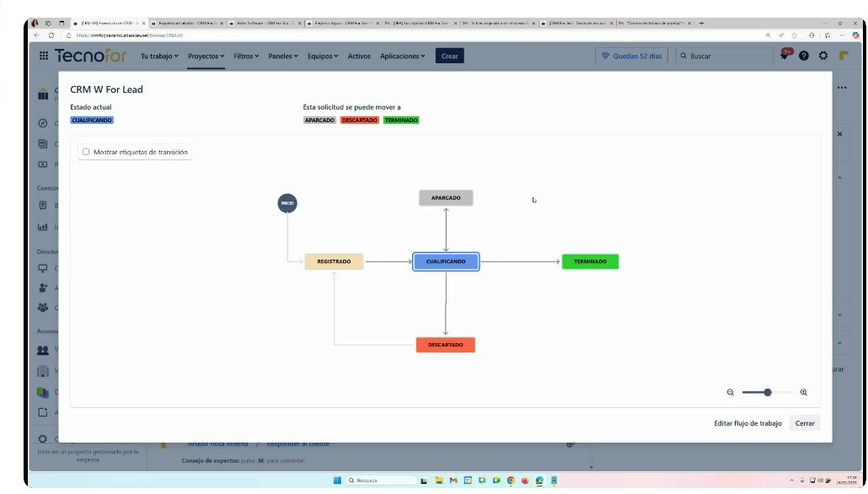This screenshot has height=494, width=868.
Task: Click the workflow zoom slider handle
Action: [767, 392]
